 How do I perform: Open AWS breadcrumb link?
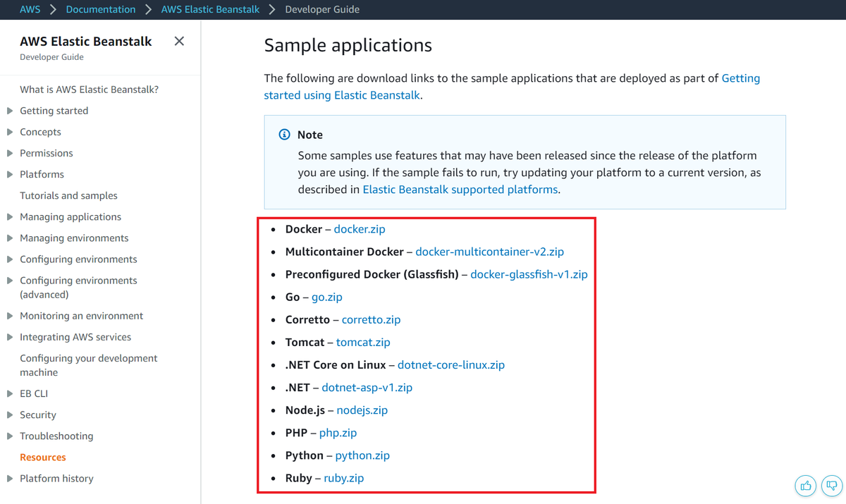click(x=30, y=9)
